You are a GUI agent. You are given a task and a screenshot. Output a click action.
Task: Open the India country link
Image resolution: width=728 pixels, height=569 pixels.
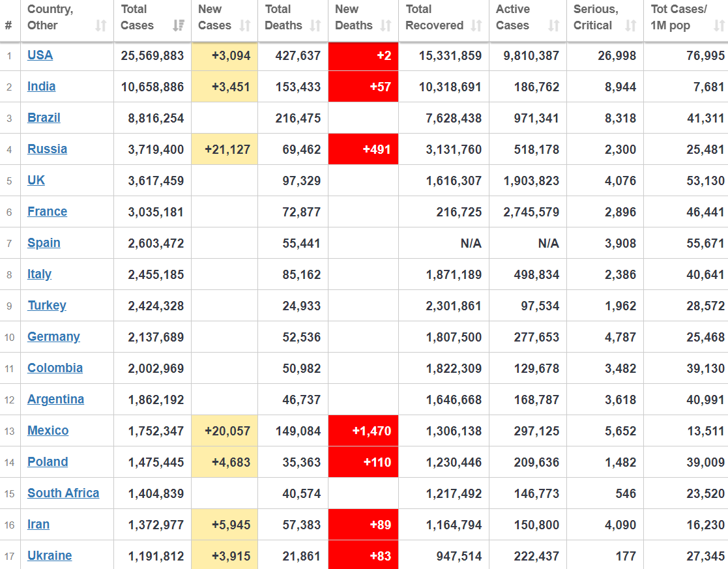click(x=41, y=87)
